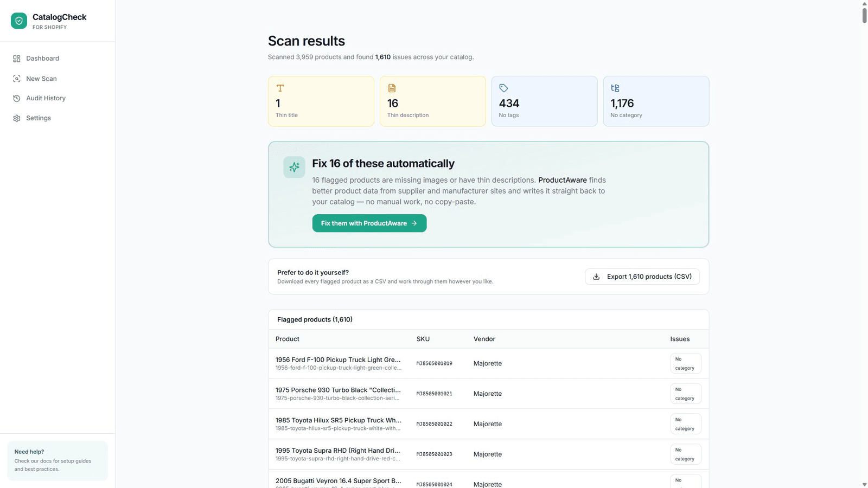The image size is (868, 488).
Task: Click the No tags tag icon
Action: (x=503, y=88)
